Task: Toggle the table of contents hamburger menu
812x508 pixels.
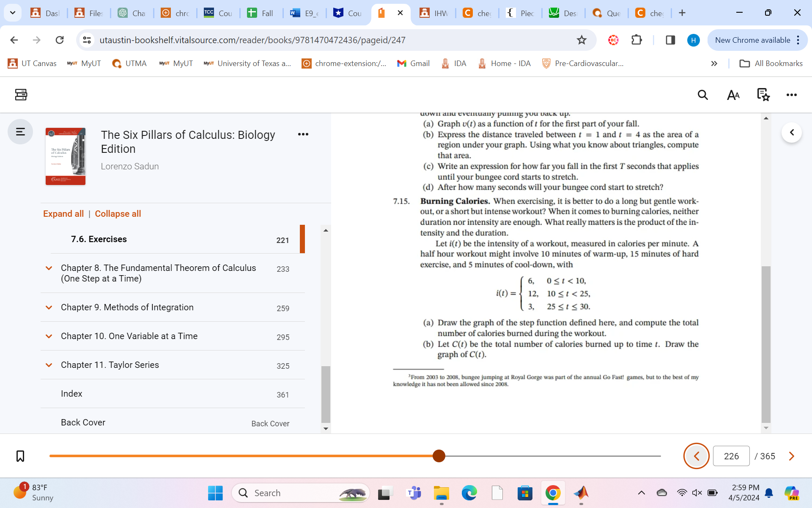Action: tap(20, 132)
